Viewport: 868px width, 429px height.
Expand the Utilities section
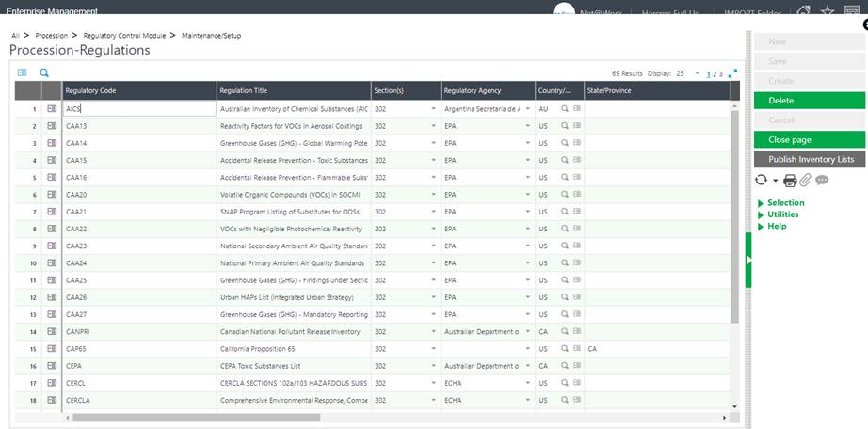(x=782, y=214)
